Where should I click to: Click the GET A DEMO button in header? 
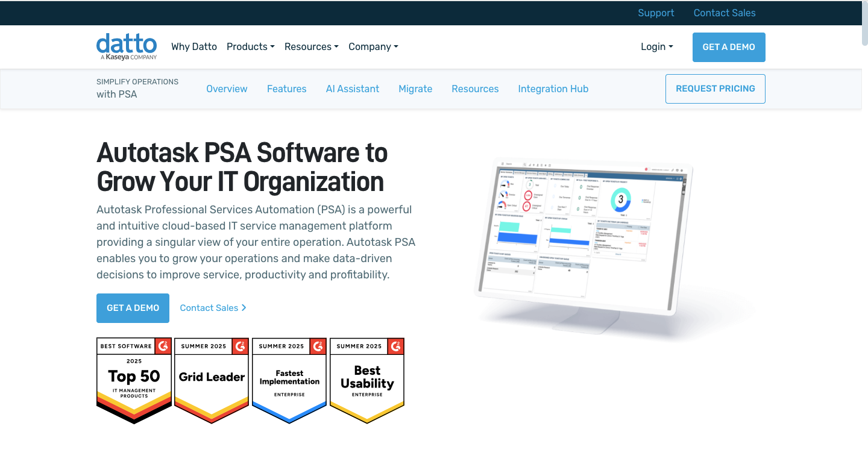coord(729,47)
